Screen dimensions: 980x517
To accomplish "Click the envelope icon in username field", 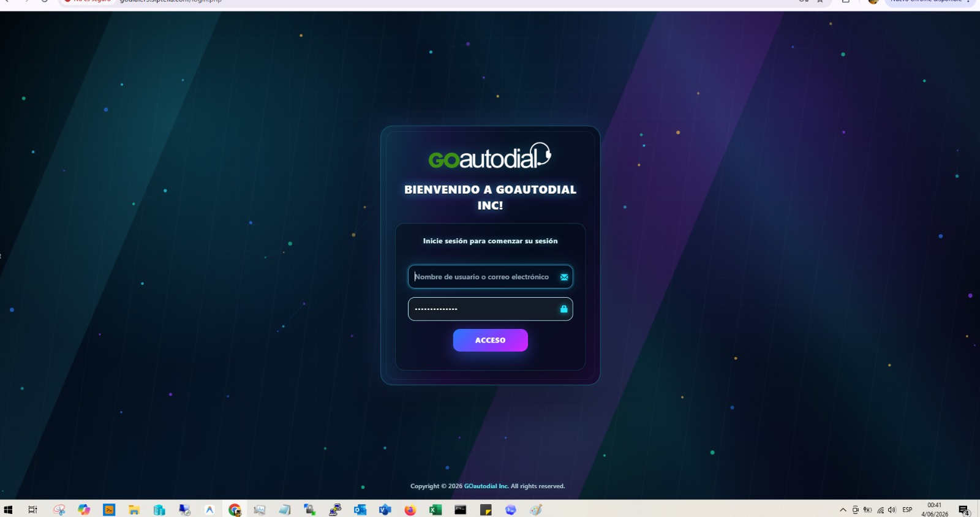I will click(564, 277).
